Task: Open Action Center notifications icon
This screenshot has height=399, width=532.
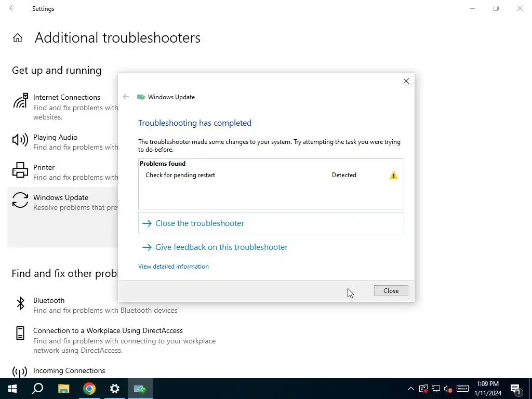Action: (x=516, y=390)
